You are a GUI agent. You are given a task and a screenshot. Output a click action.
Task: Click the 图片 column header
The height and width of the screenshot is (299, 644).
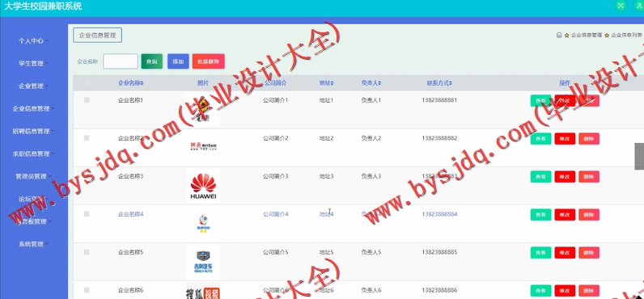click(x=203, y=83)
